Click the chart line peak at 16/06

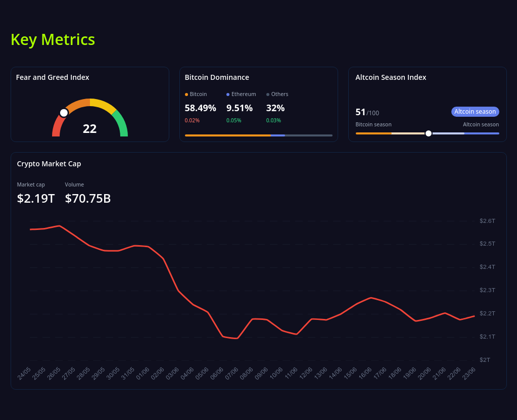371,298
